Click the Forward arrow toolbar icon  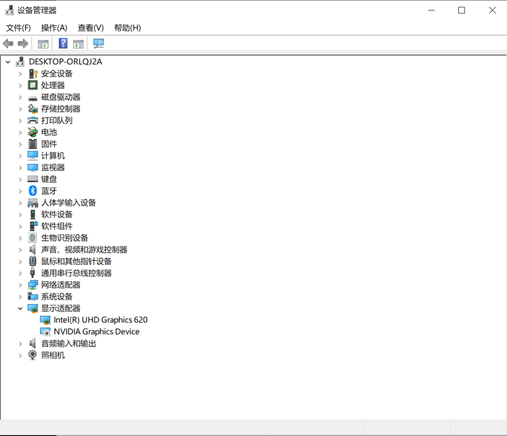[23, 43]
